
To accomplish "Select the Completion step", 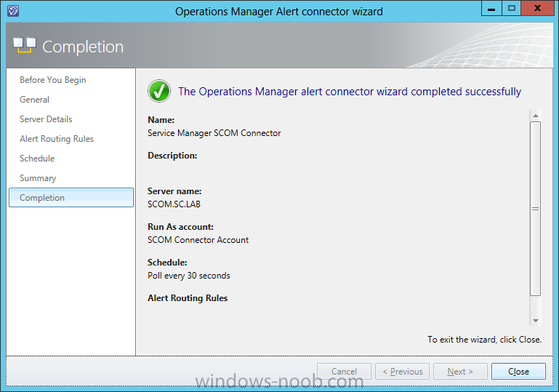I will click(x=71, y=198).
